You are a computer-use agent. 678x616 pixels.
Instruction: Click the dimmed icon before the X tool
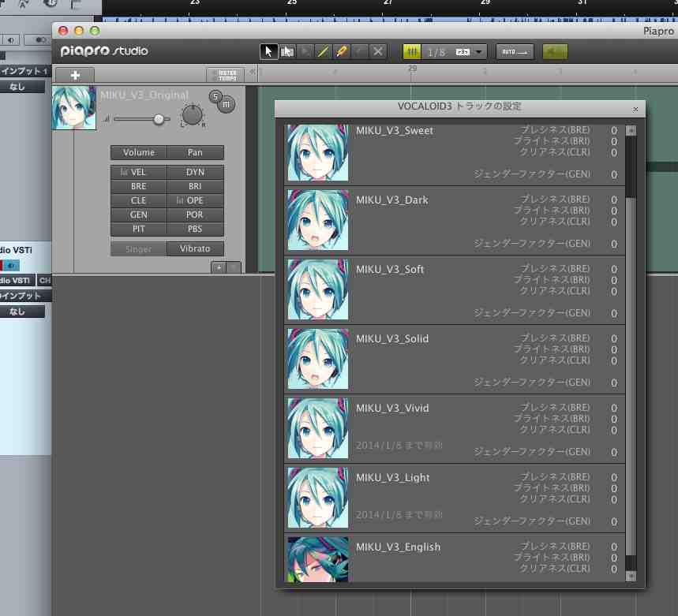tap(359, 52)
